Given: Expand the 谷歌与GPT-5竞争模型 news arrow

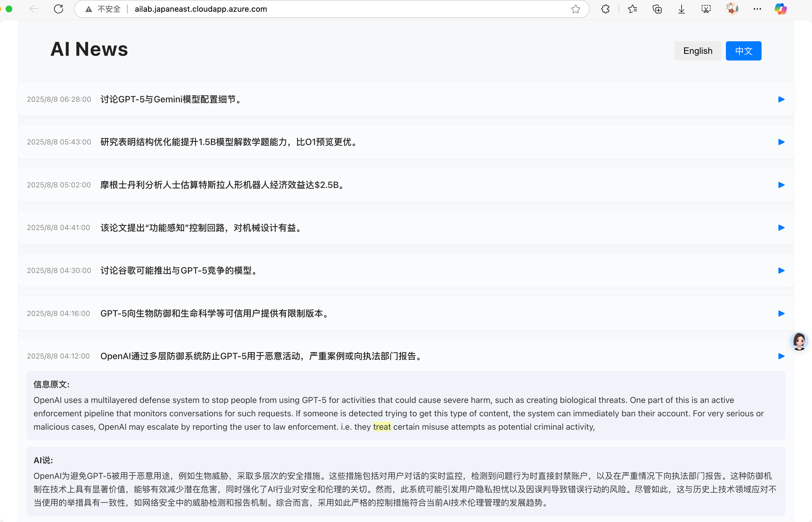Looking at the screenshot, I should (781, 270).
